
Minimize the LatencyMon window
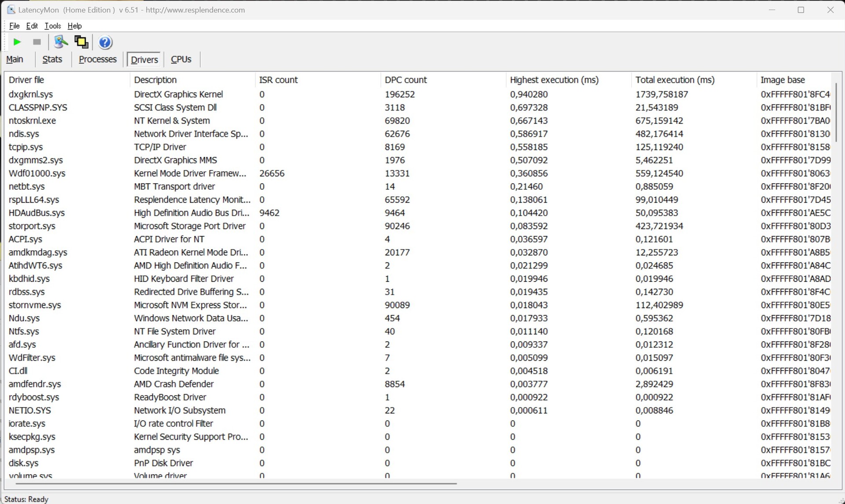click(772, 10)
